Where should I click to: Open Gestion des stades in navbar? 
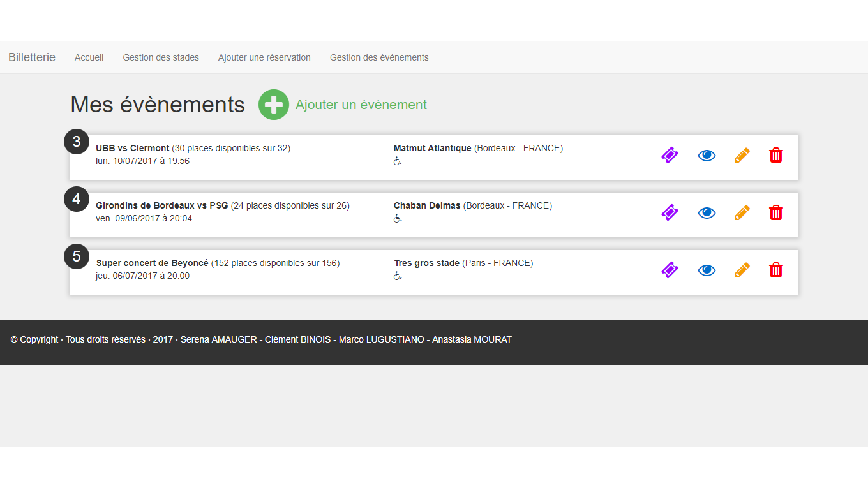click(x=161, y=57)
